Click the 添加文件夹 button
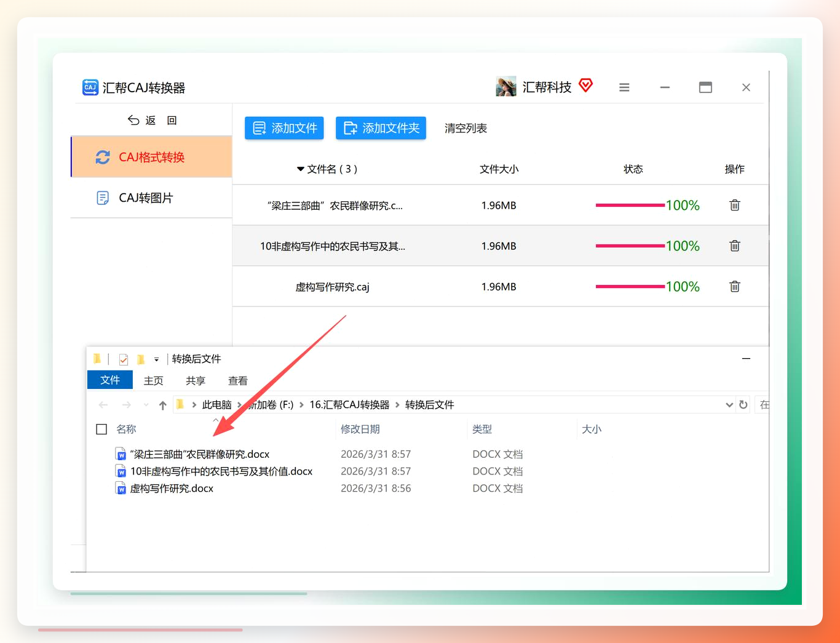Image resolution: width=840 pixels, height=643 pixels. pyautogui.click(x=381, y=128)
